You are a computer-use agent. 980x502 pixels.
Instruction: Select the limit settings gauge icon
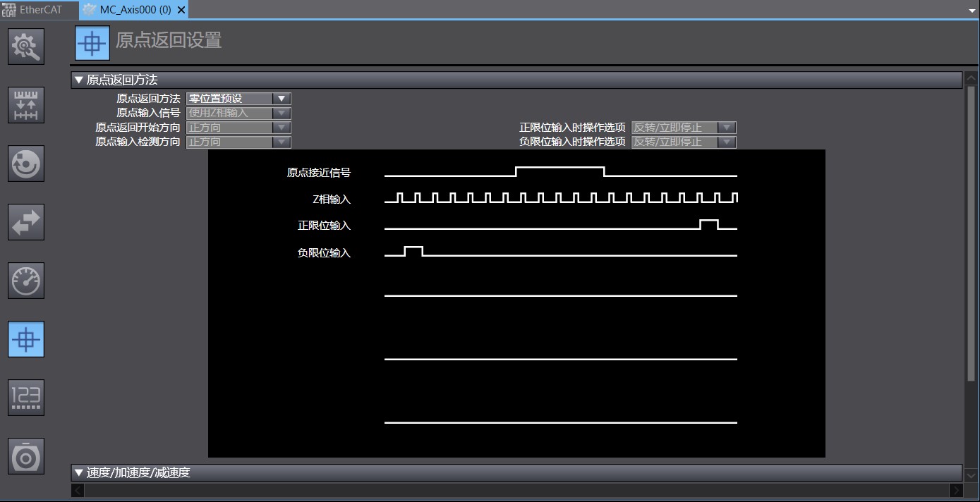pos(25,280)
